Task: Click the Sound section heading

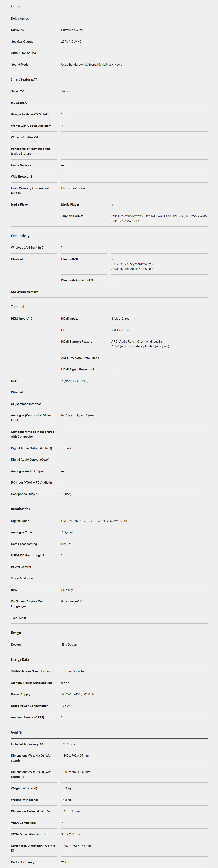Action: click(16, 7)
